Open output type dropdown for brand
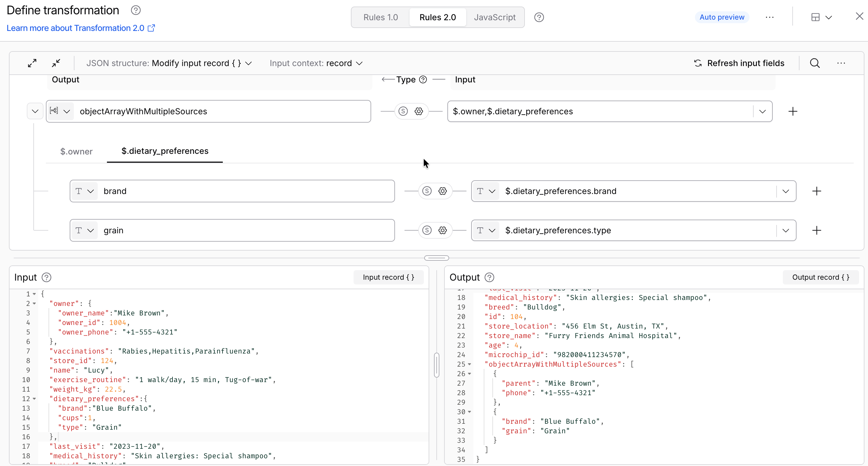Image resolution: width=868 pixels, height=466 pixels. click(85, 191)
